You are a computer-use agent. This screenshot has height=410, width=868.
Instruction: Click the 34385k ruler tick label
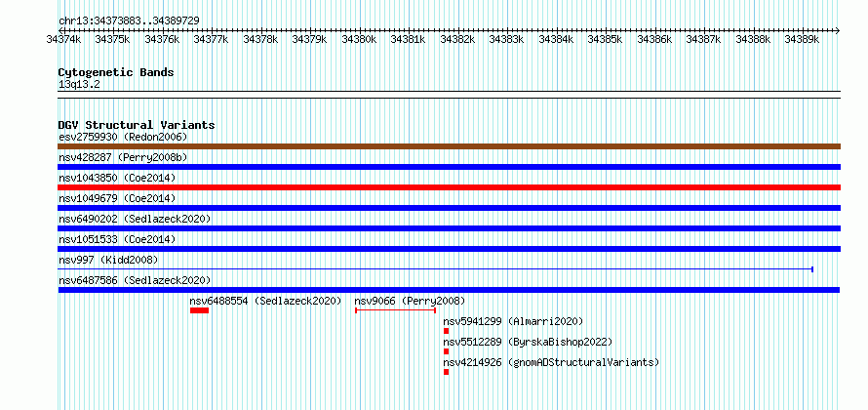605,39
